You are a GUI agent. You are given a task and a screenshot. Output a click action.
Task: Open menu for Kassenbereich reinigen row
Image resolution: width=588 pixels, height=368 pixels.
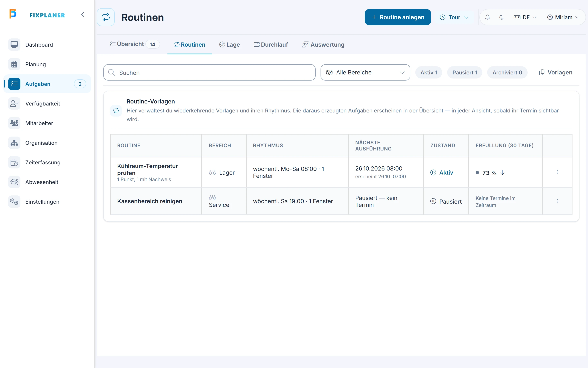click(x=557, y=201)
